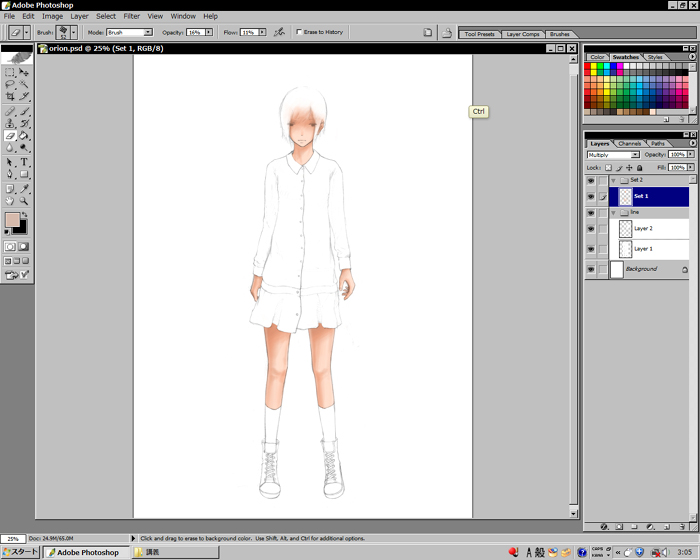
Task: Select the Type tool
Action: [x=24, y=162]
